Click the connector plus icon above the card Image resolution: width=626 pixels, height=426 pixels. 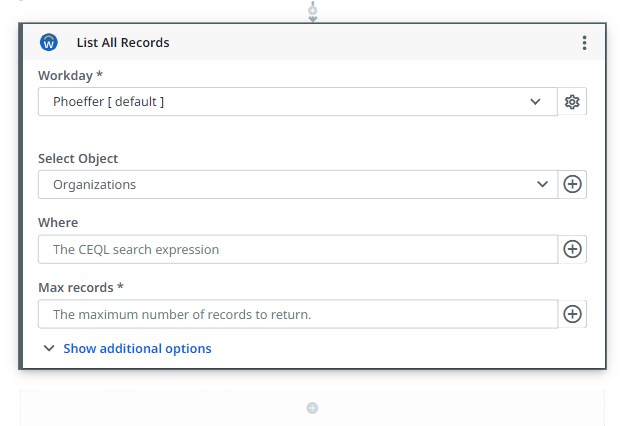312,10
